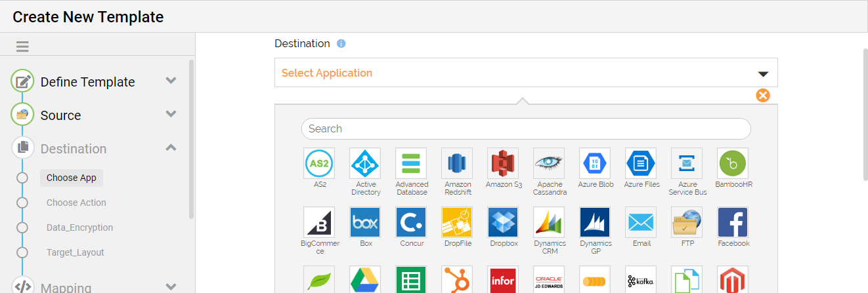Choose the Active Directory app icon

(365, 163)
